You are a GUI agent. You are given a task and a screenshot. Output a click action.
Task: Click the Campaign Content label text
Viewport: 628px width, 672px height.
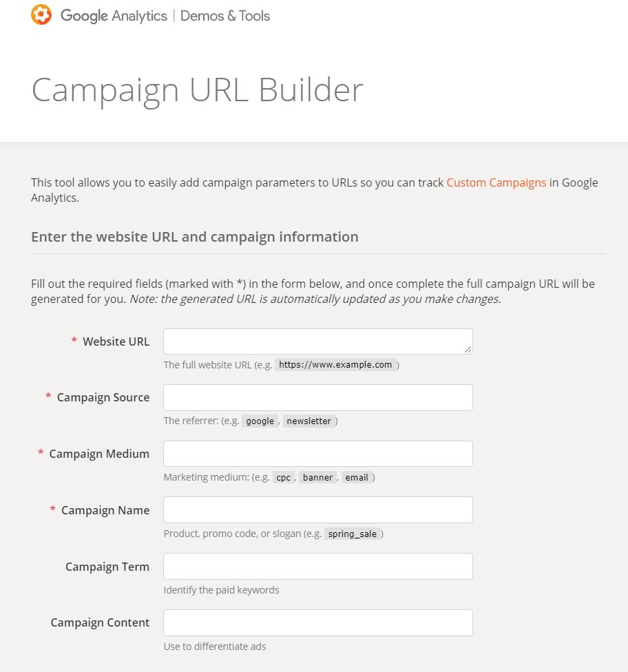[x=100, y=622]
